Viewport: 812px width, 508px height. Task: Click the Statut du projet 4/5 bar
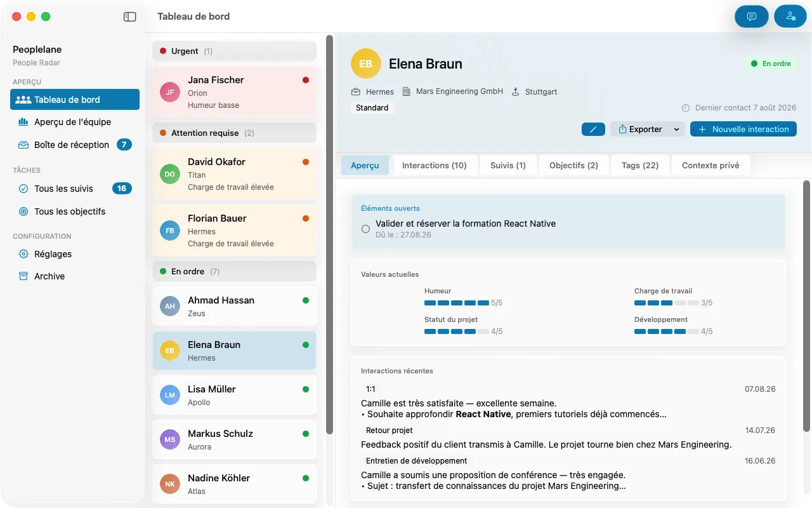[x=456, y=331]
